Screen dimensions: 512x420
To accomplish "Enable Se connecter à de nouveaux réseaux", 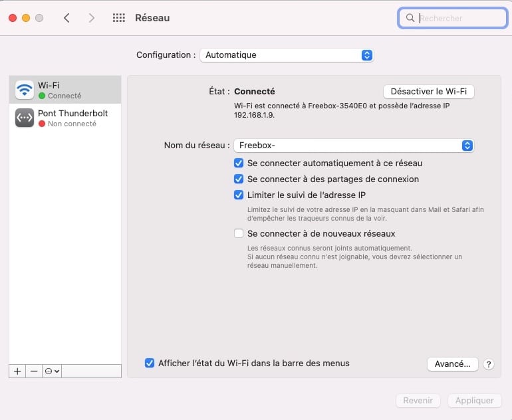I will click(x=239, y=233).
